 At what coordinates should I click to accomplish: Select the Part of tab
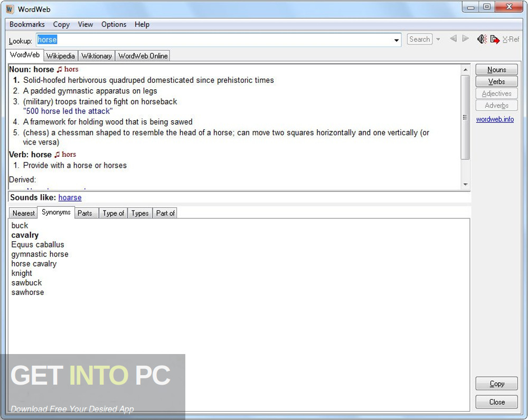coord(165,213)
